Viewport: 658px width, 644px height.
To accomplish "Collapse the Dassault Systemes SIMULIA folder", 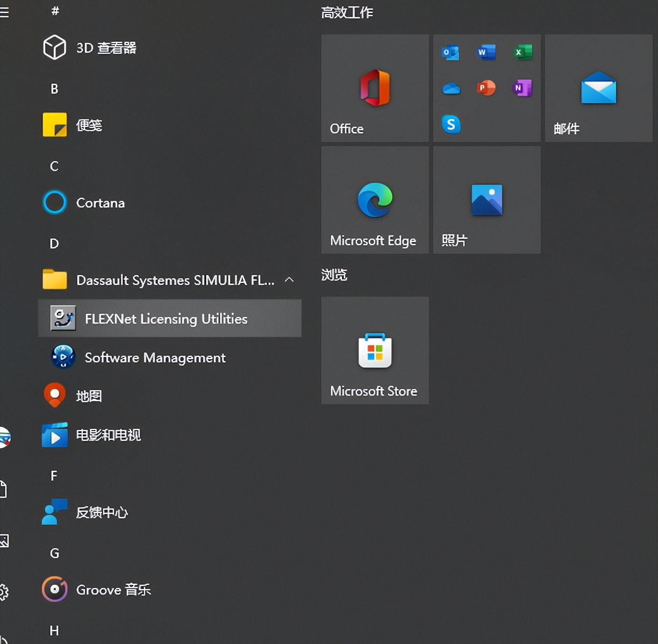I will [290, 280].
